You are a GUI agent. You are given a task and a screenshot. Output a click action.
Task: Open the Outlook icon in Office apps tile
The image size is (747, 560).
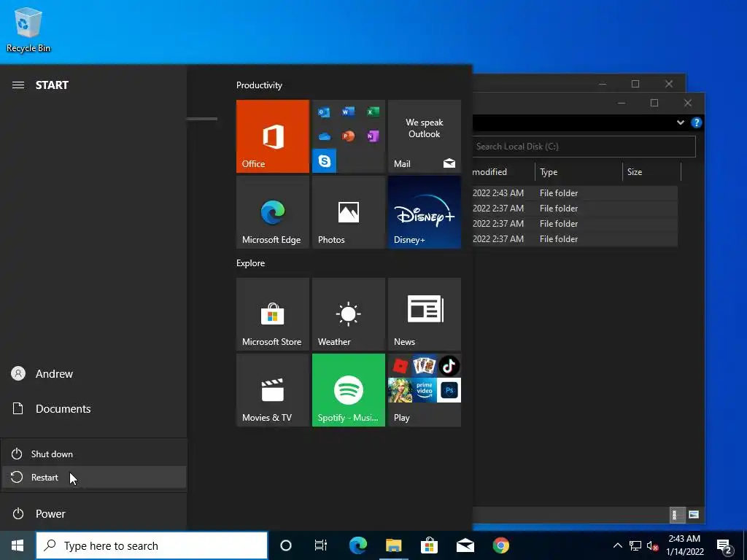325,112
